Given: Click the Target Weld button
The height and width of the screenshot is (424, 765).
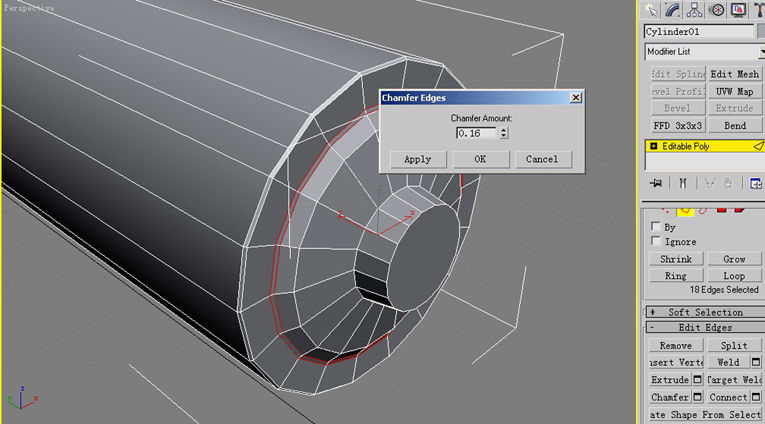Looking at the screenshot, I should (734, 379).
